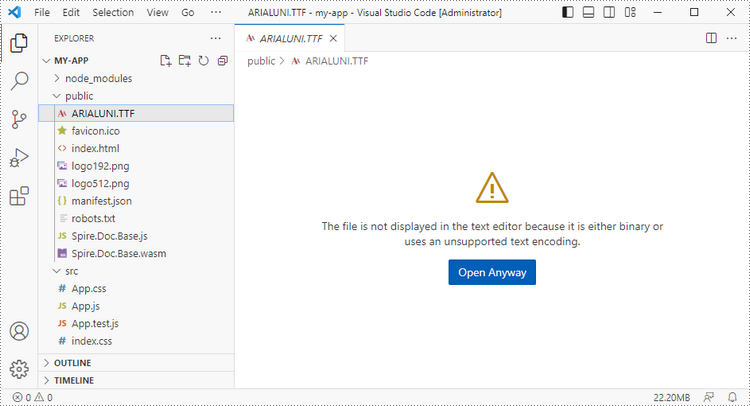This screenshot has width=750, height=406.
Task: Expand the node_modules folder
Action: click(98, 78)
